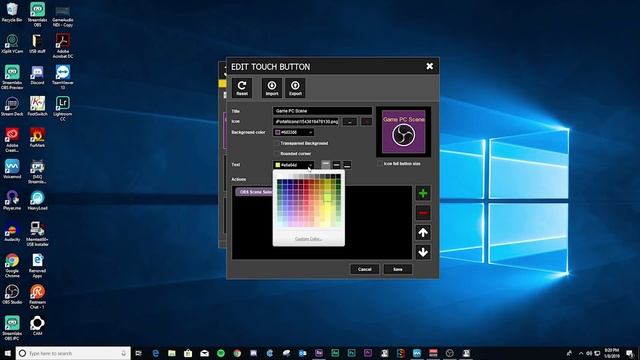Select the OBS Scene Select action item
The height and width of the screenshot is (360, 640).
[254, 192]
